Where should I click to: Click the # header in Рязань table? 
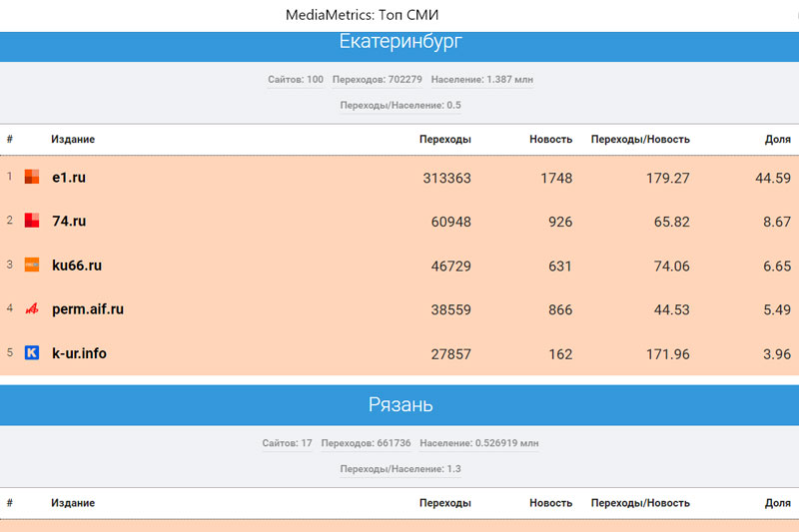(x=10, y=503)
